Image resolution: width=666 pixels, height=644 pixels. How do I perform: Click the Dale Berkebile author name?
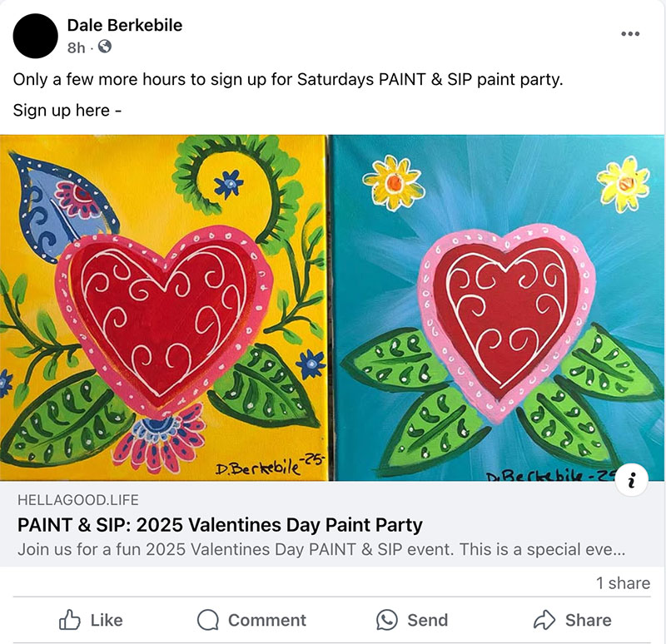click(x=124, y=26)
